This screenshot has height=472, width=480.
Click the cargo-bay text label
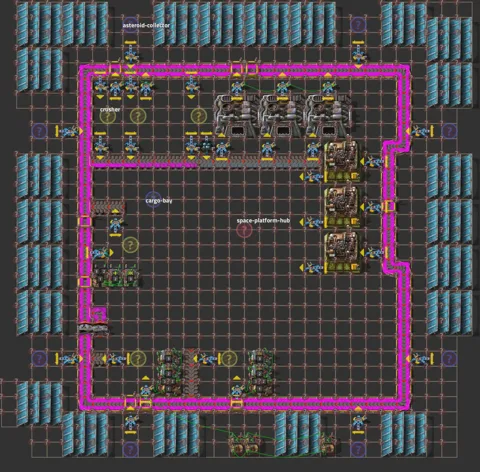point(159,200)
